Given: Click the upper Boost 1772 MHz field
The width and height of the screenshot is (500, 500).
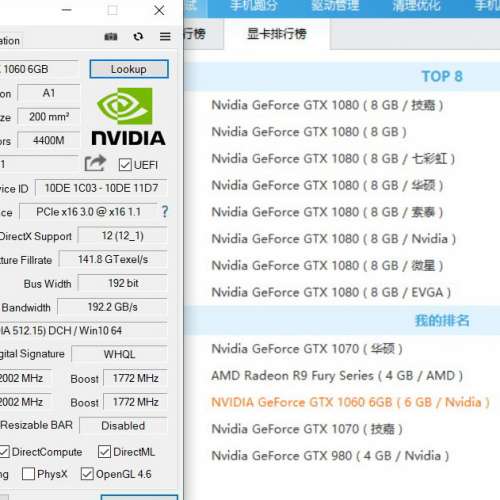Looking at the screenshot, I should point(135,378).
